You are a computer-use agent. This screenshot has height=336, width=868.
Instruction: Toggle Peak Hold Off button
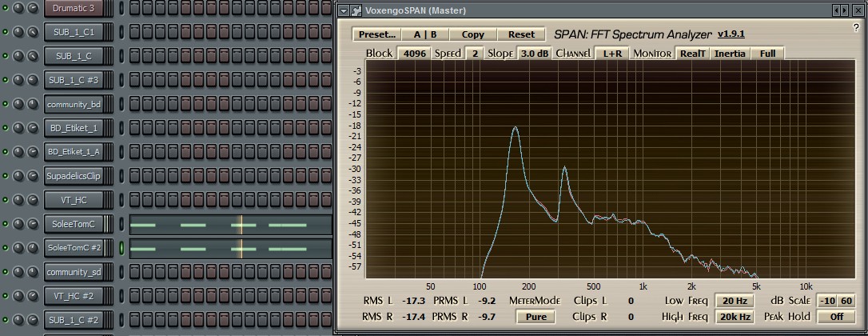[837, 317]
